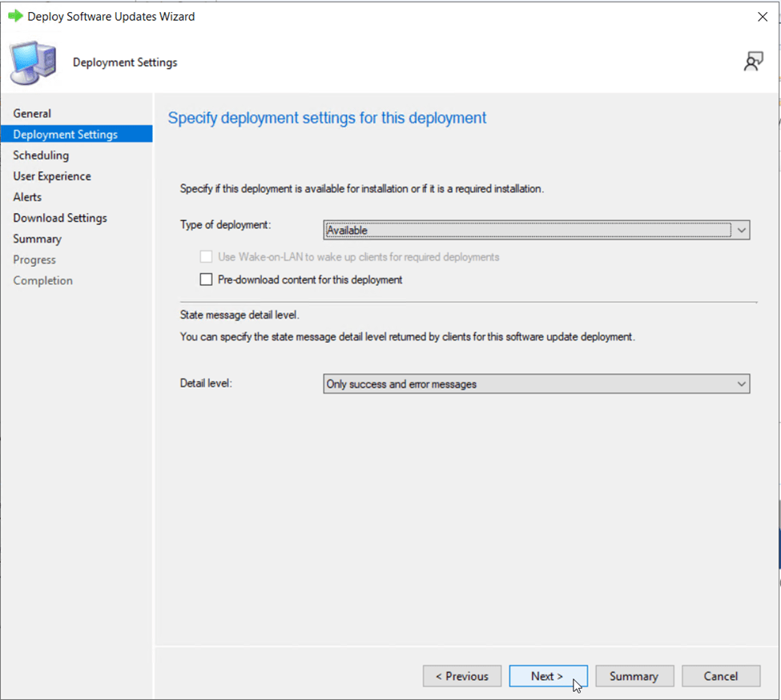Toggle the Use Wake-on-LAN checkbox

coord(206,257)
